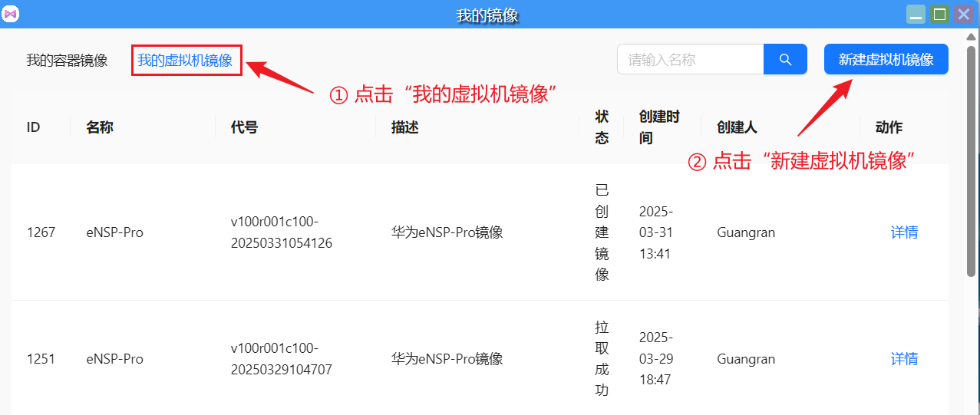Click creator Guangran in row 1267
Viewport: 980px width, 415px height.
746,232
